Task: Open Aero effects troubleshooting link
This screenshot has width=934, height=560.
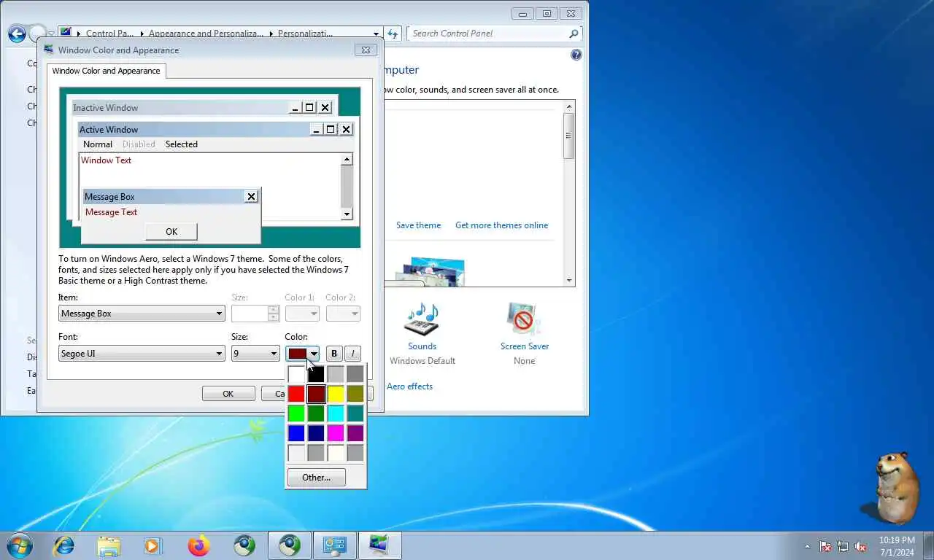Action: [409, 386]
